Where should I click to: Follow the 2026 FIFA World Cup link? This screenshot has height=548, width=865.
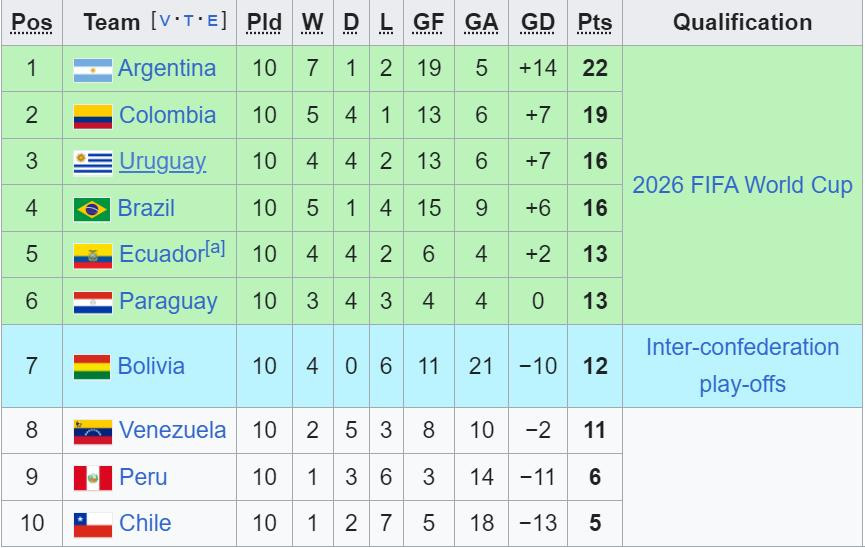coord(742,185)
